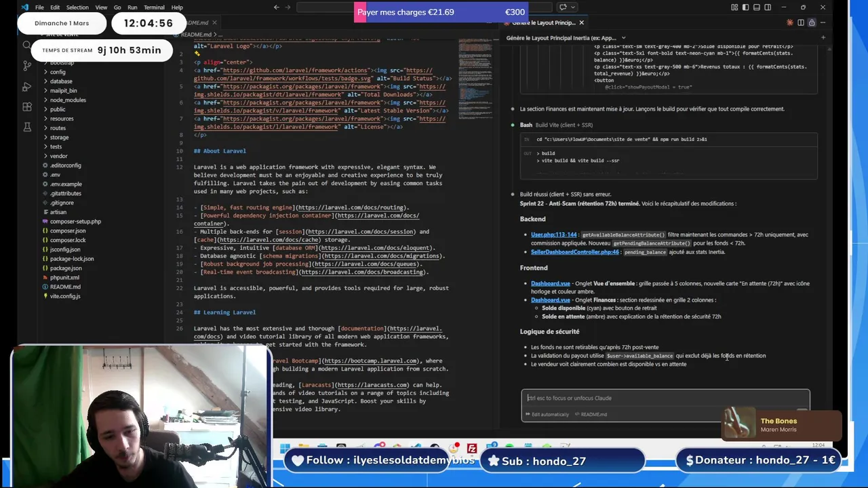Viewport: 868px width, 488px height.
Task: Open the Dashboard.vue link for Finances
Action: coord(550,300)
